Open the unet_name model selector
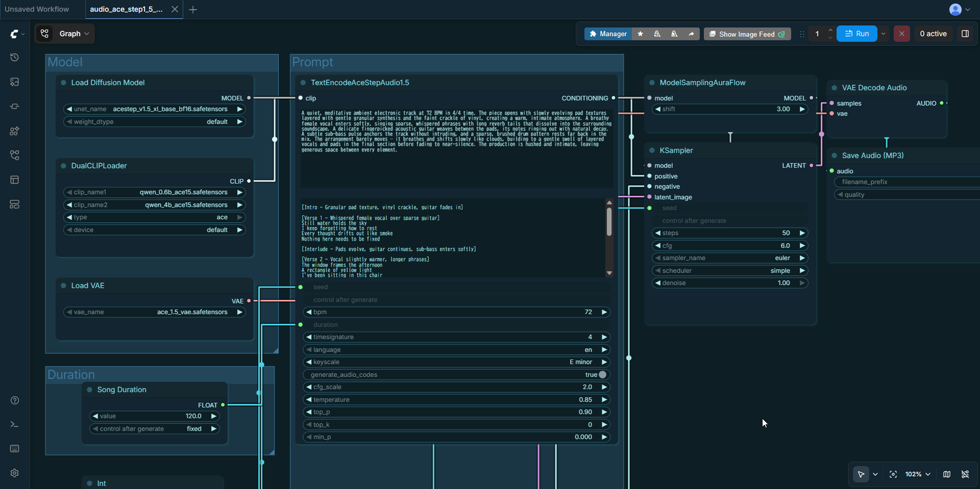980x489 pixels. click(155, 109)
